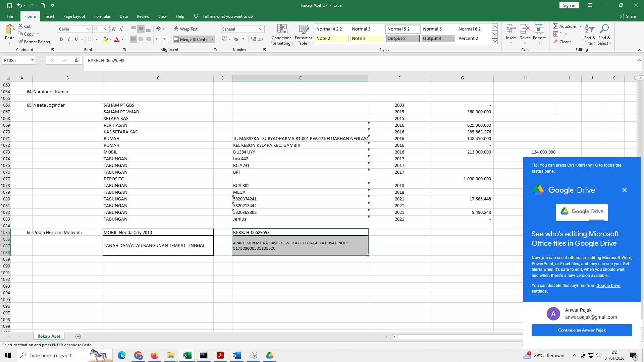Toggle Bold formatting
The width and height of the screenshot is (644, 362).
point(61,39)
